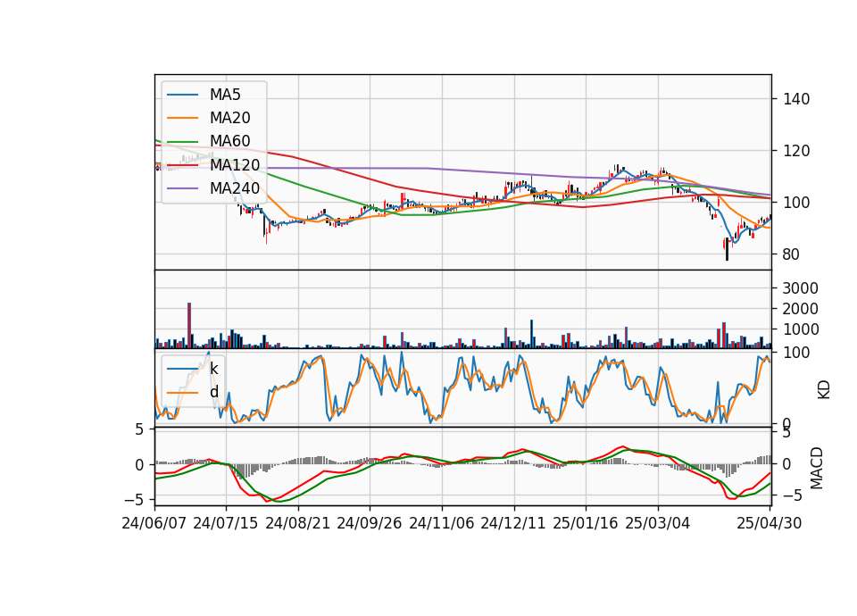The width and height of the screenshot is (857, 616).
Task: Click the 25/04/30 date axis label
Action: tap(770, 523)
